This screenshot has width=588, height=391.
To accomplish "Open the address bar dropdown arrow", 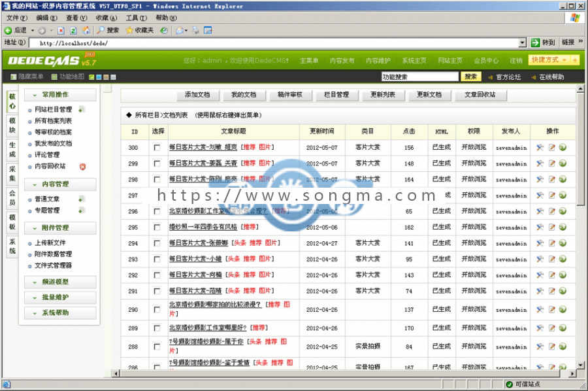I will (523, 43).
